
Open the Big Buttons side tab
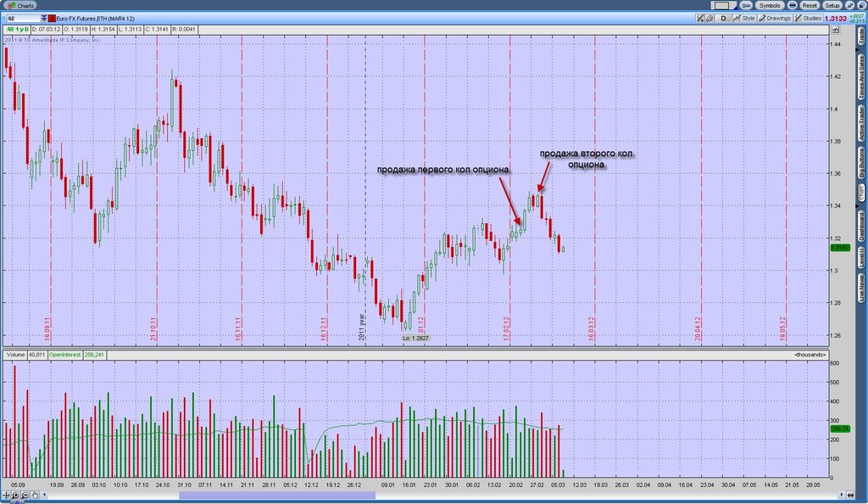coord(861,163)
